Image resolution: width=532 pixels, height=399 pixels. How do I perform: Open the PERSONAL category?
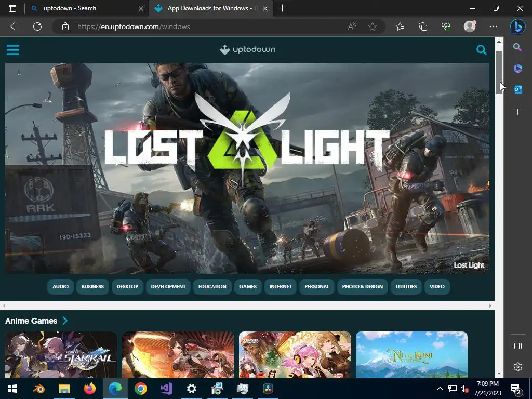(x=317, y=286)
